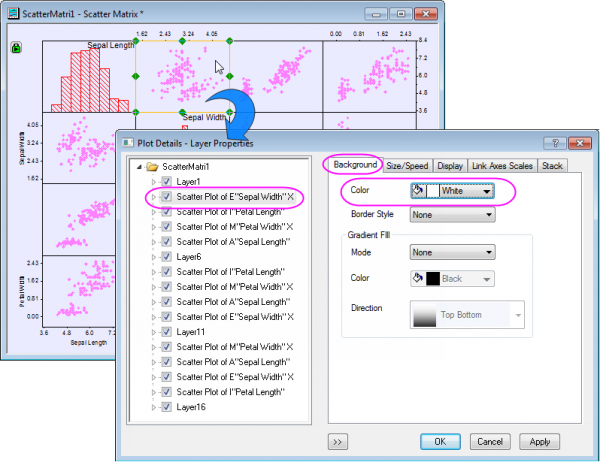Click the Top Bottom gradient direction preview
This screenshot has height=462, width=600.
[425, 315]
